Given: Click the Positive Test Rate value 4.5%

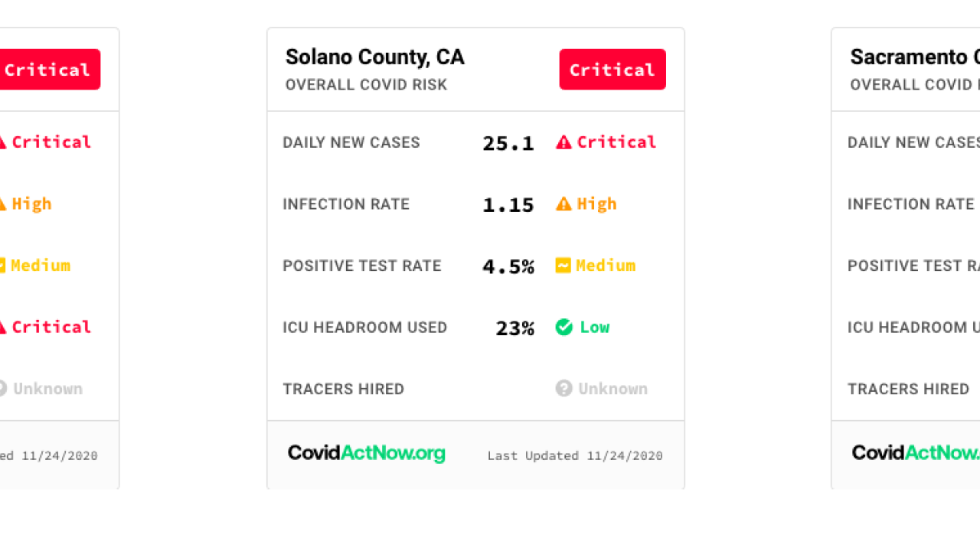Looking at the screenshot, I should pos(508,266).
